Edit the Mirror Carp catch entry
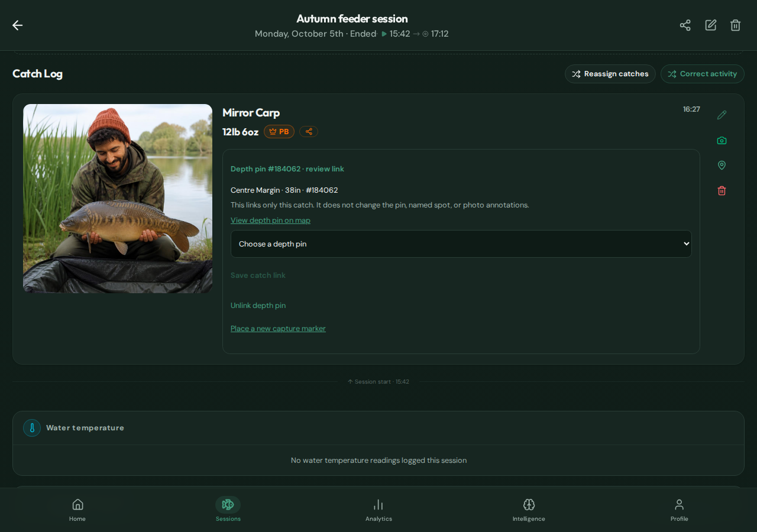Screen dimensions: 757x532 pos(722,115)
